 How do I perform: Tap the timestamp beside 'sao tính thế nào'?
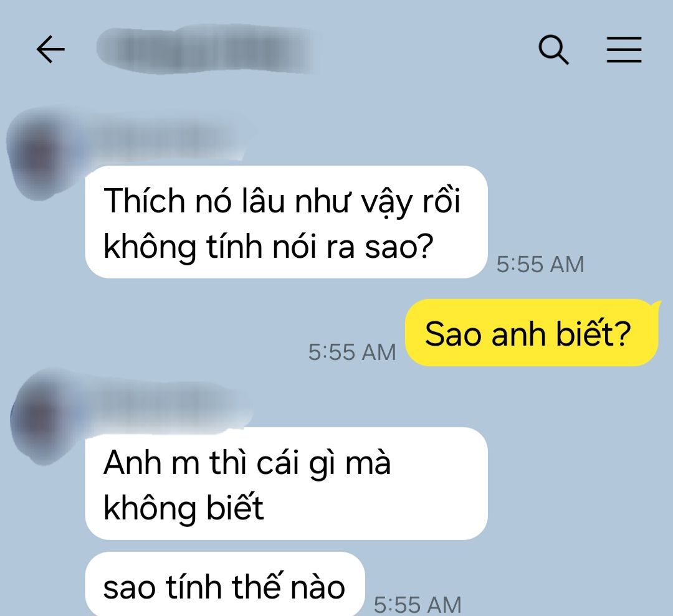[418, 604]
